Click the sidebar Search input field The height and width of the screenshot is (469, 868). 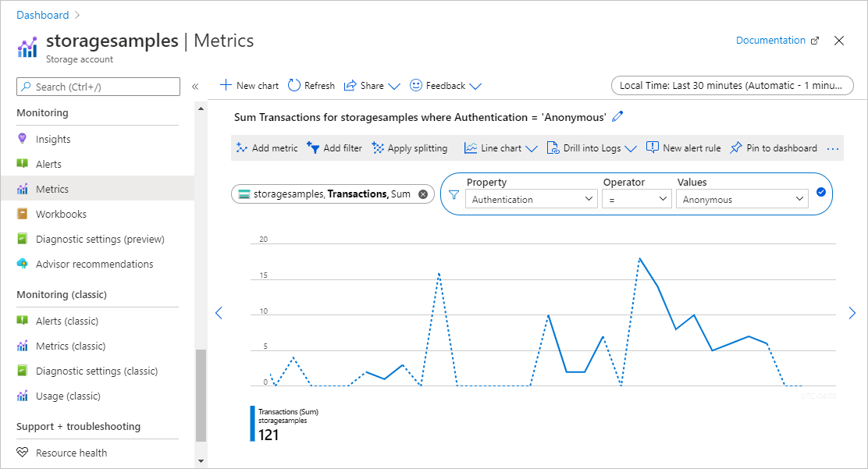coord(98,87)
